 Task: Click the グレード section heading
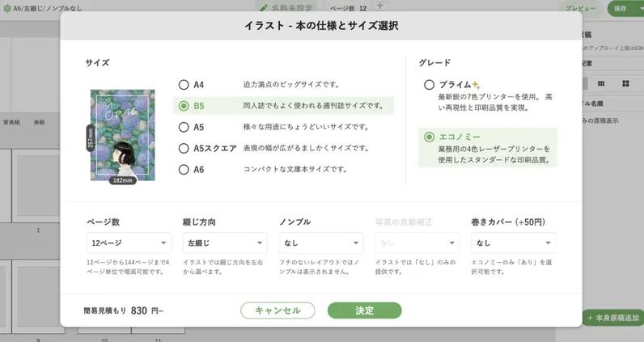434,62
